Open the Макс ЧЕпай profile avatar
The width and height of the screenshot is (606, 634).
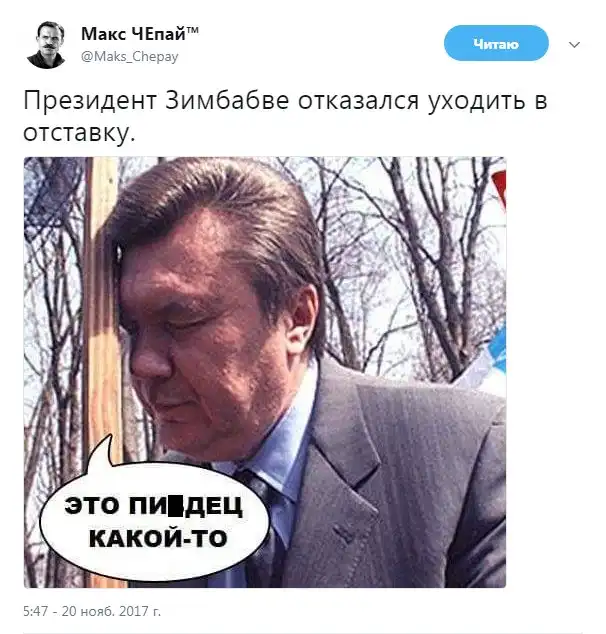pos(47,44)
